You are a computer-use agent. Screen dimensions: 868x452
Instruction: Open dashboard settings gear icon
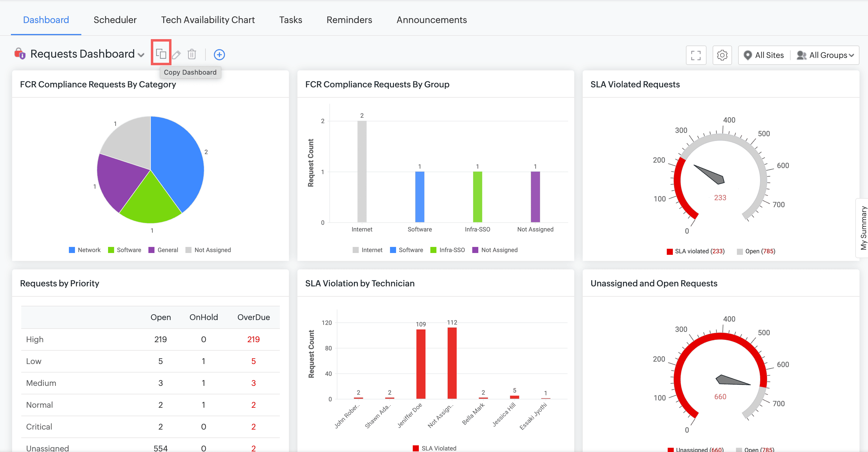tap(722, 55)
